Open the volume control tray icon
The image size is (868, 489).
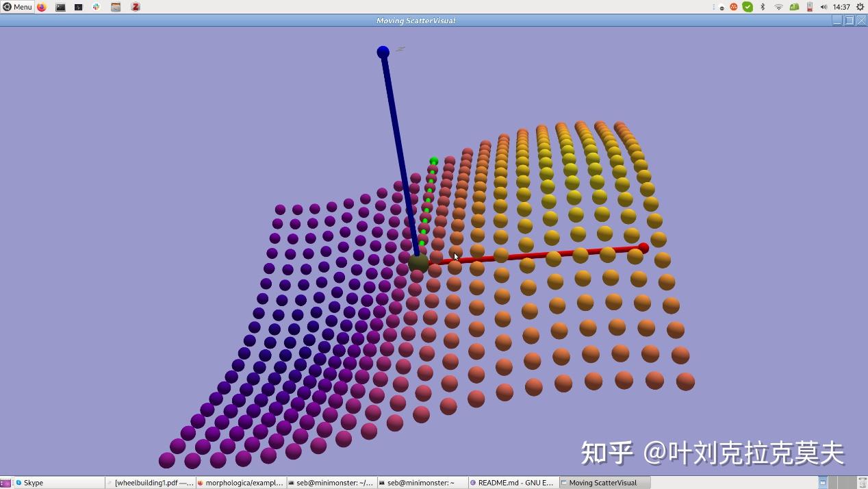pyautogui.click(x=824, y=7)
